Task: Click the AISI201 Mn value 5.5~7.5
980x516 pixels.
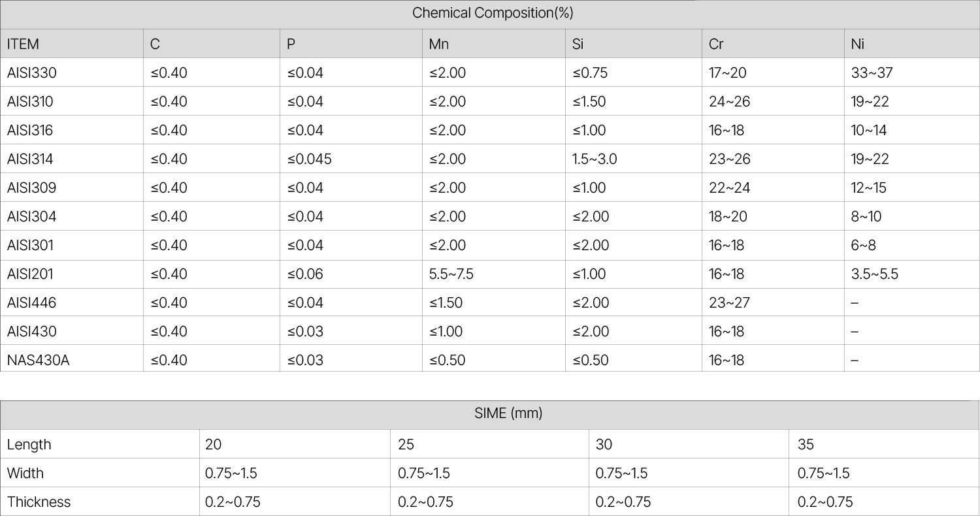Action: click(451, 274)
